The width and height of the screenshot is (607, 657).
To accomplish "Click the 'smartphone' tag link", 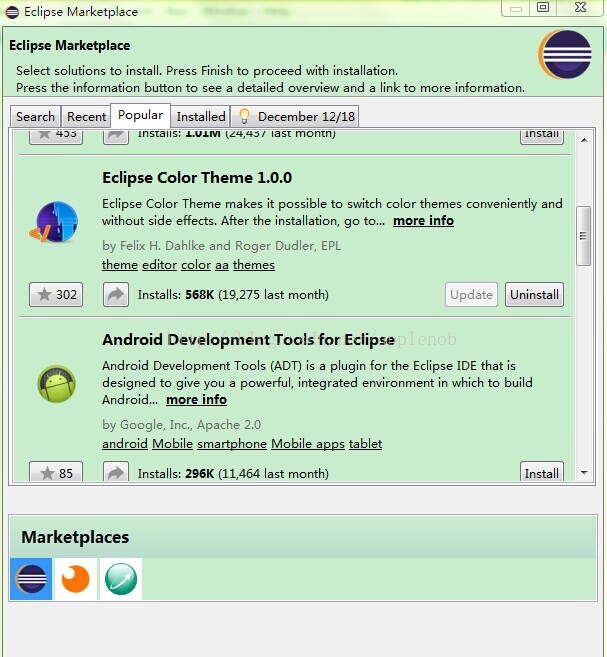I will tap(232, 444).
